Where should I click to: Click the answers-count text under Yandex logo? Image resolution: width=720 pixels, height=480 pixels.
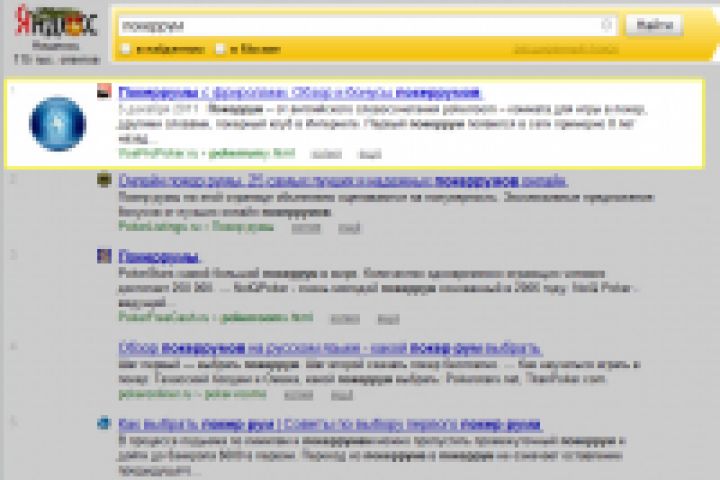point(56,60)
